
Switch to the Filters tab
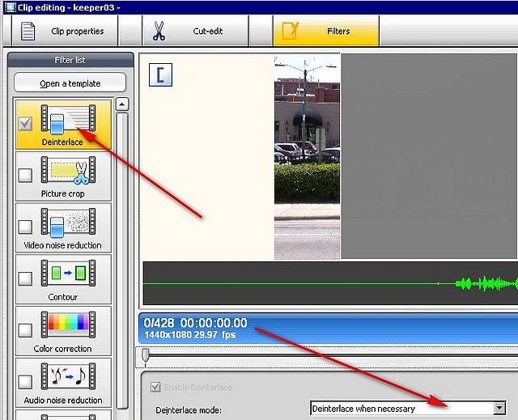pyautogui.click(x=326, y=31)
